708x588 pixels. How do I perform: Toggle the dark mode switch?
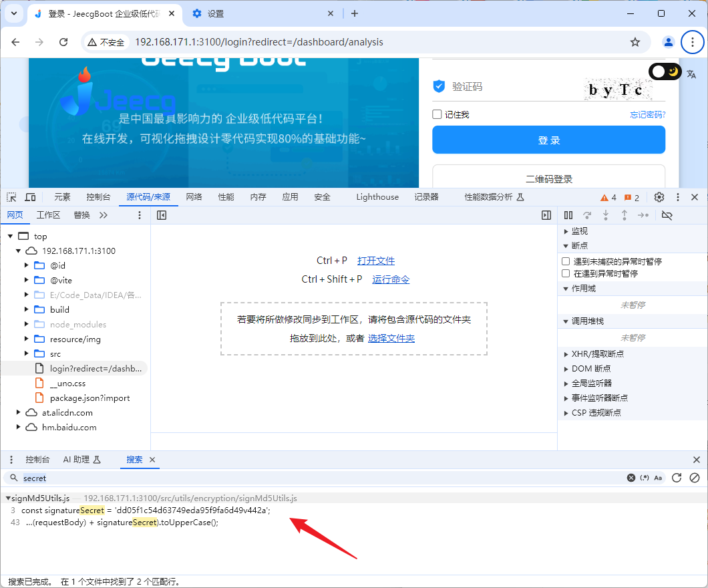665,71
